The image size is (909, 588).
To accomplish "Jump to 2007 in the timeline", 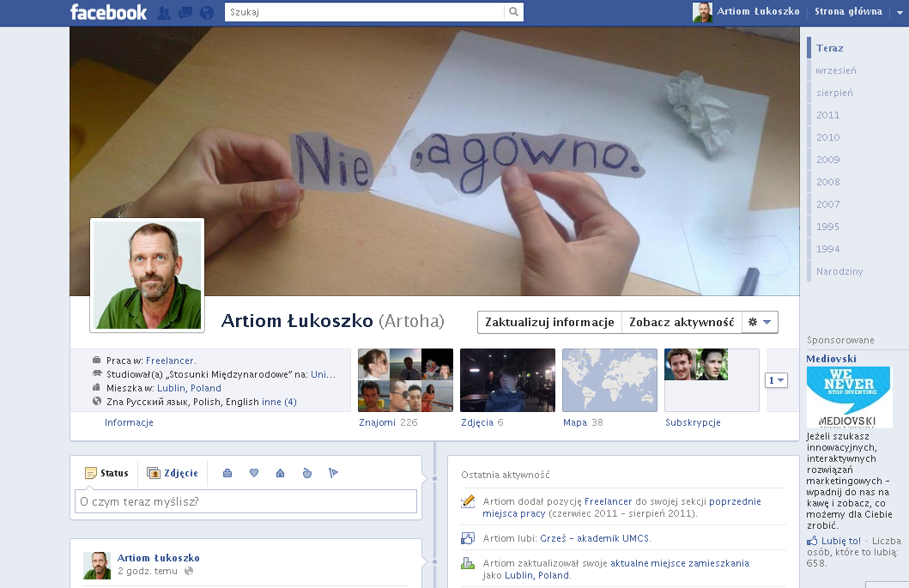I will [x=827, y=204].
